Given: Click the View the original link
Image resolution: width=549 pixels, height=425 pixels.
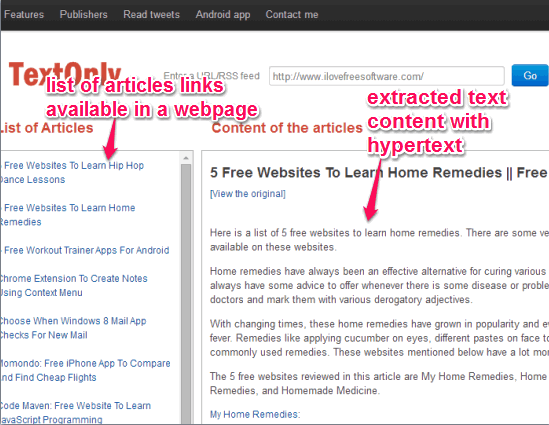Looking at the screenshot, I should [248, 194].
